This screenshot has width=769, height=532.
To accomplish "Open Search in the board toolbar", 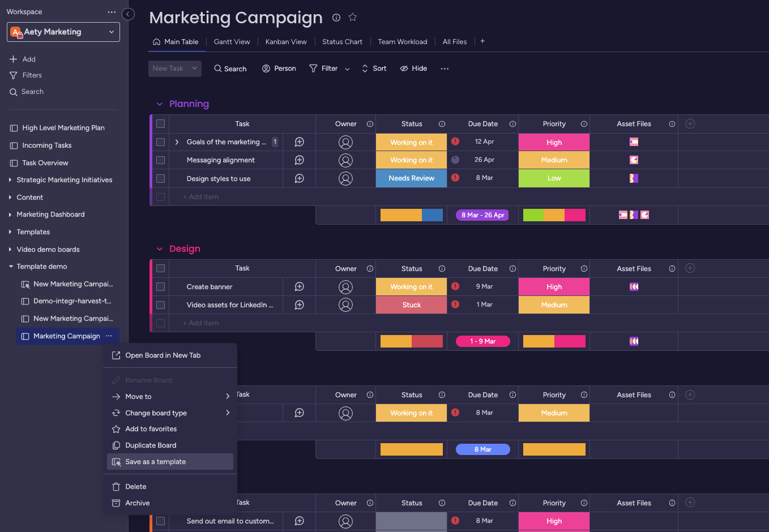I will pyautogui.click(x=230, y=68).
